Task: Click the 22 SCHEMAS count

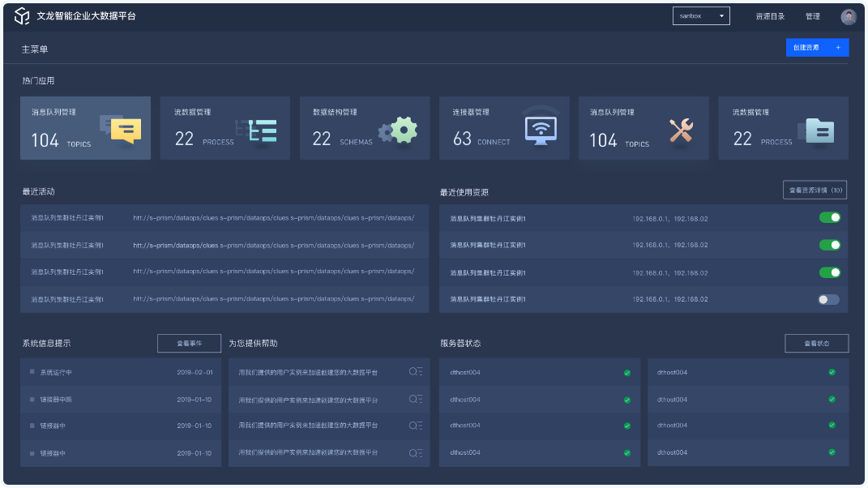Action: pos(342,139)
